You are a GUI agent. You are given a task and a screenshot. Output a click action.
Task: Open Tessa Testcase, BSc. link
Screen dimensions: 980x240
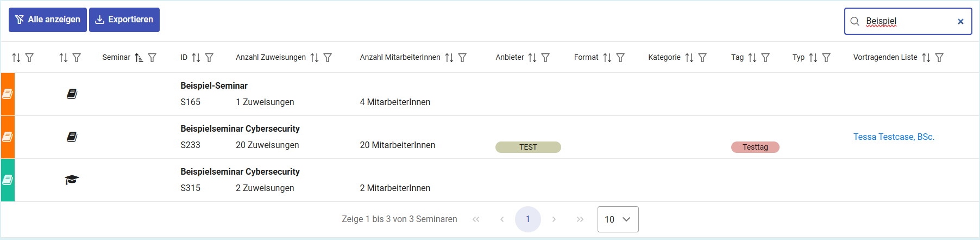click(894, 137)
